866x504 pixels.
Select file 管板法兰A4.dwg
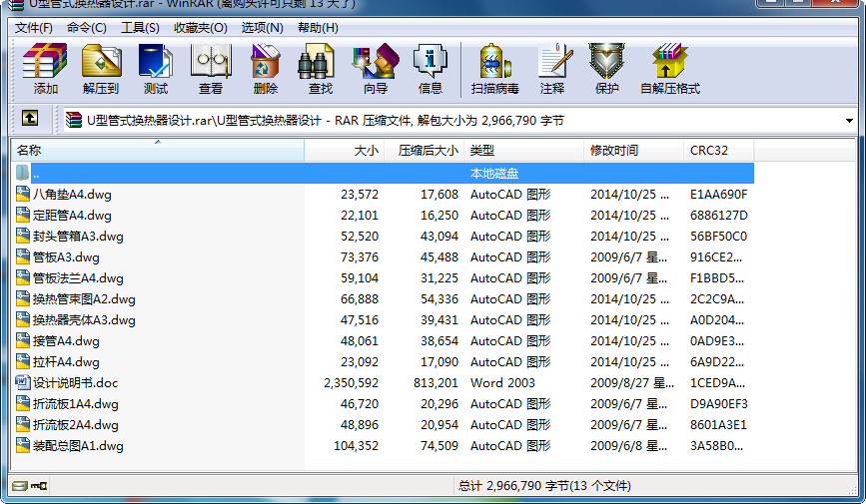point(78,278)
